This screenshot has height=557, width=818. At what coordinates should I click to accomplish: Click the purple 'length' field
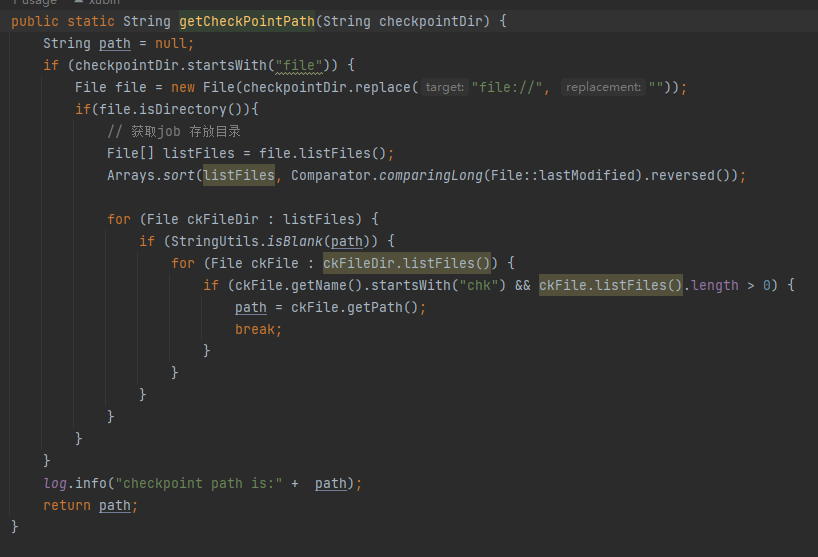point(715,285)
